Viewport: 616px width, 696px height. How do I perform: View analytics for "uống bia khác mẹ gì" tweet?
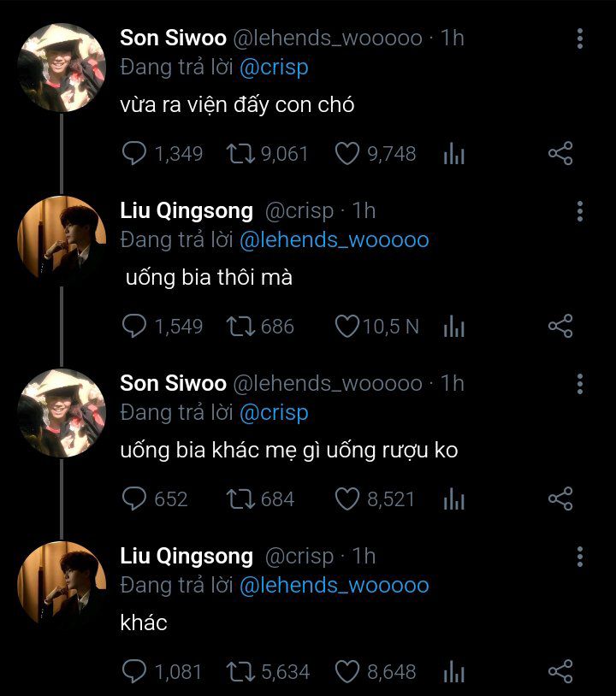453,499
